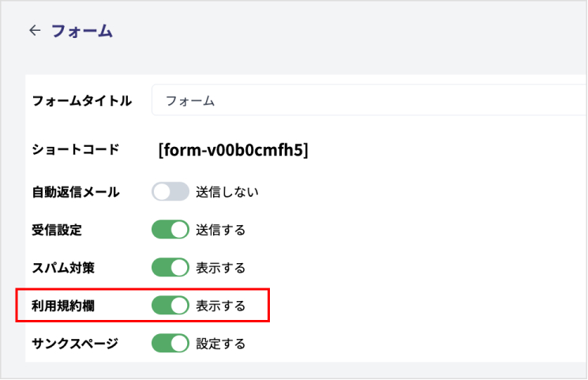The height and width of the screenshot is (380, 588).
Task: Click the 利用規約欄 label
Action: (62, 306)
